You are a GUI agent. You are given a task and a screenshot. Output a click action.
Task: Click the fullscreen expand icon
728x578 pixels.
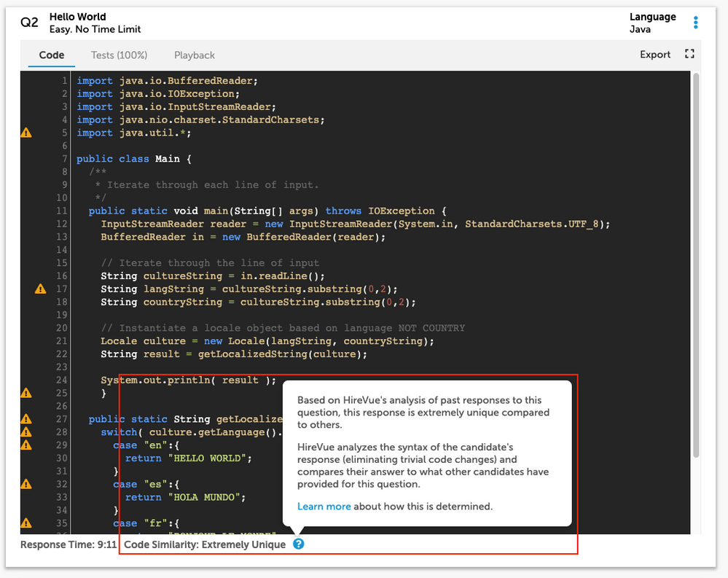(689, 54)
